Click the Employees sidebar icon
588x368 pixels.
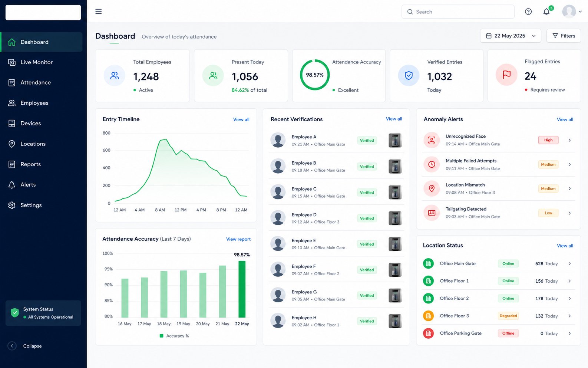click(12, 103)
